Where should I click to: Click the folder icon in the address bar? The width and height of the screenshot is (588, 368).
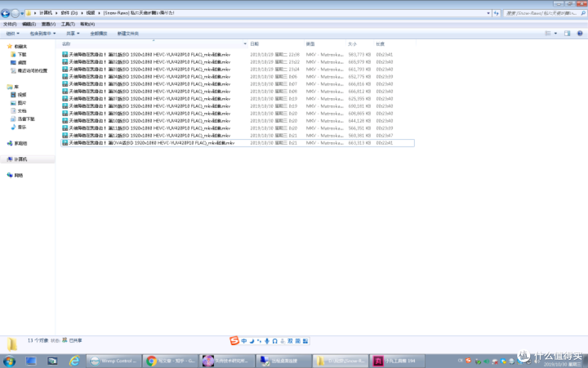tap(28, 13)
